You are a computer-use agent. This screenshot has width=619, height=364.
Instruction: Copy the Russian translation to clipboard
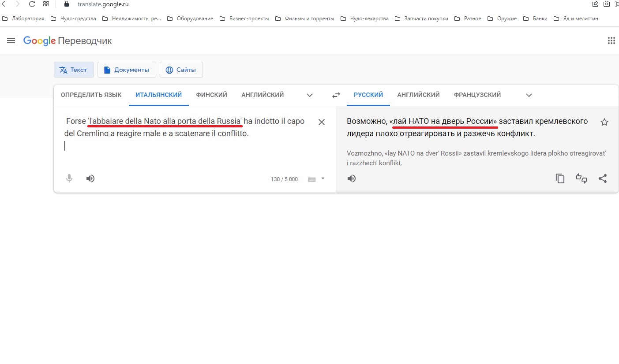point(560,178)
